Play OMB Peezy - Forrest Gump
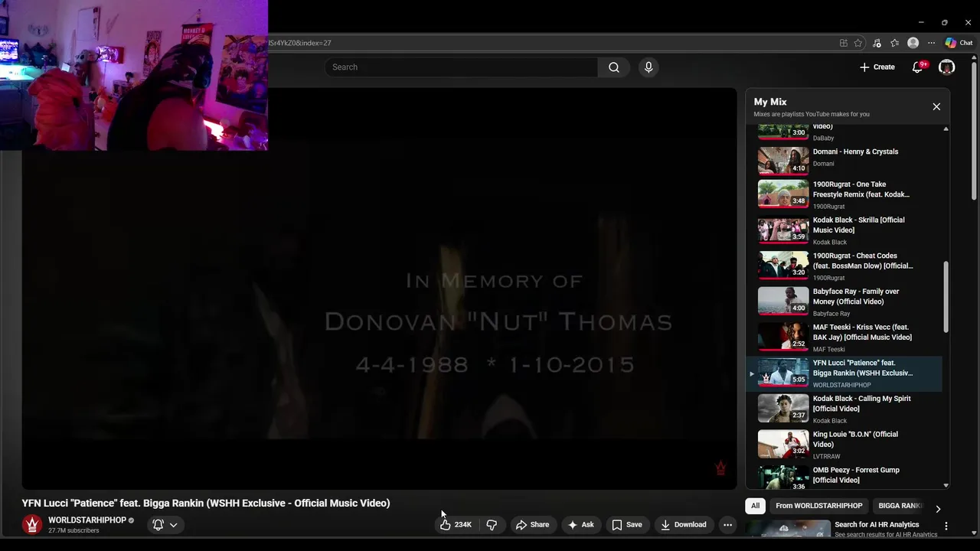The width and height of the screenshot is (980, 551). [x=844, y=478]
